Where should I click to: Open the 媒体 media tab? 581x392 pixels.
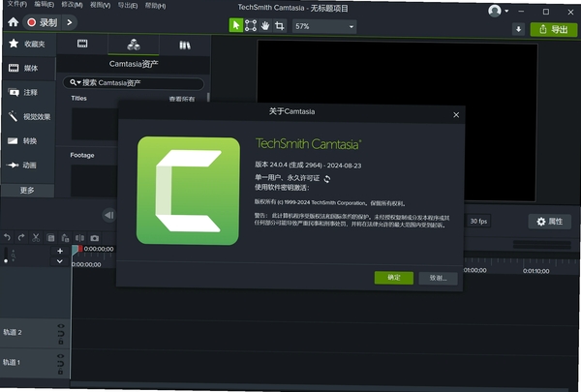(x=29, y=68)
